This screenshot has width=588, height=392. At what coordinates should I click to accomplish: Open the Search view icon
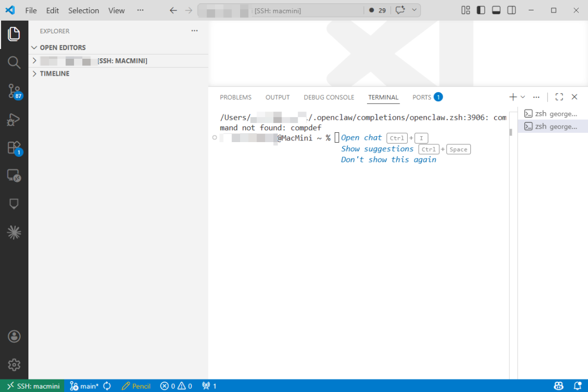point(14,63)
